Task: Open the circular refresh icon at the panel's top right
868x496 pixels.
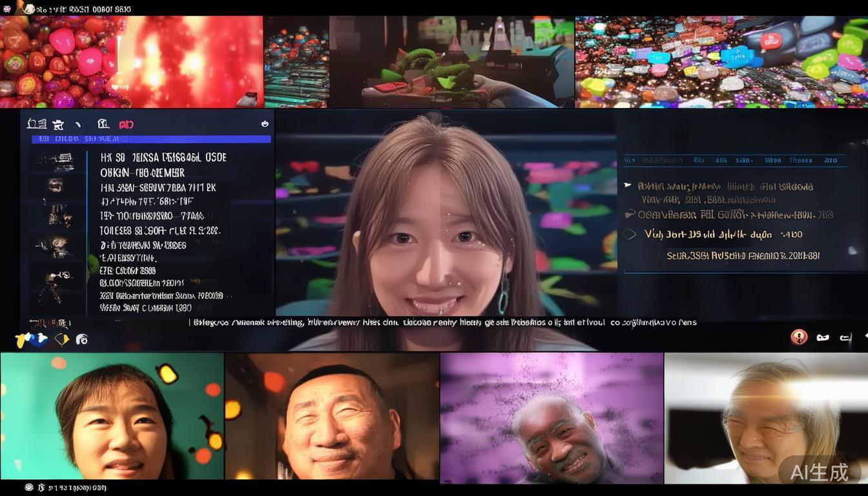Action: pos(265,123)
